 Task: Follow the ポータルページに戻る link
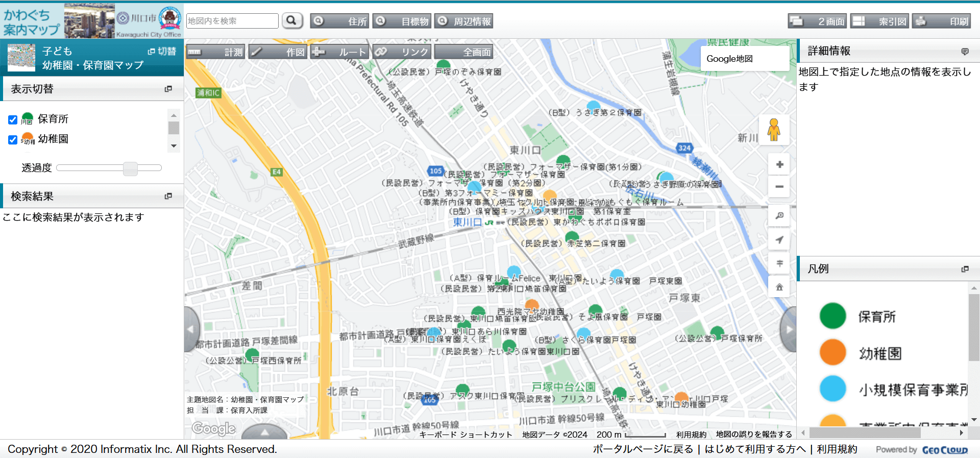tap(643, 449)
